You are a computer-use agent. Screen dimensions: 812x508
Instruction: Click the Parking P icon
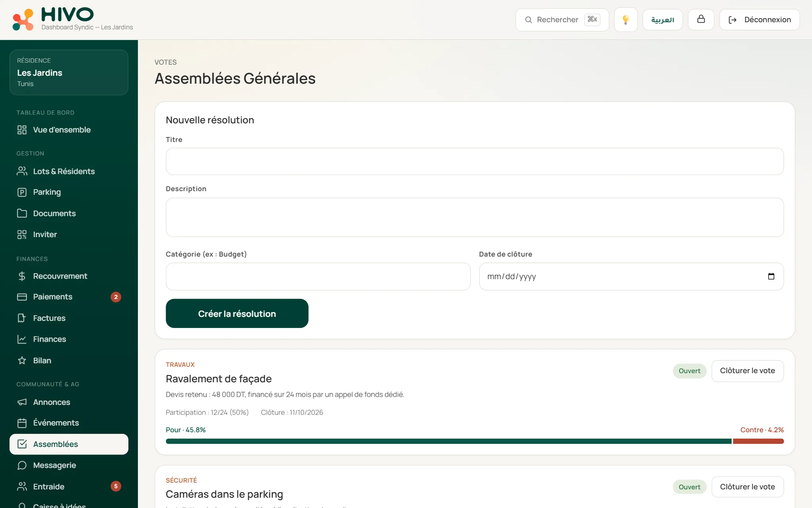[x=22, y=192]
